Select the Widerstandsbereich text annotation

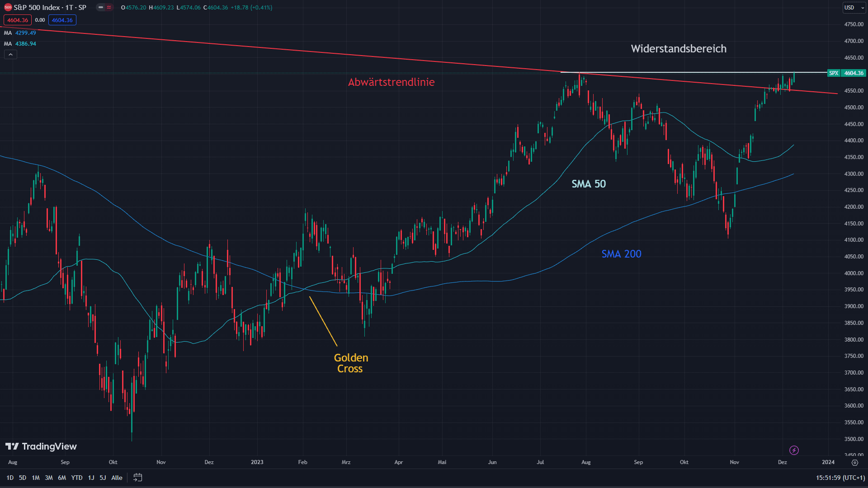point(679,49)
